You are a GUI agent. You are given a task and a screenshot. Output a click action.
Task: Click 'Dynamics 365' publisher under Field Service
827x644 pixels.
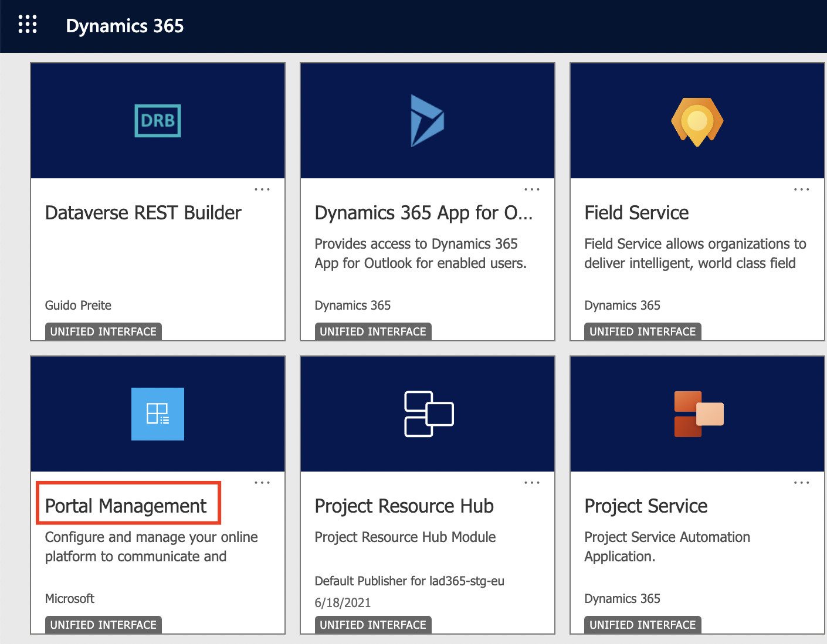coord(622,306)
